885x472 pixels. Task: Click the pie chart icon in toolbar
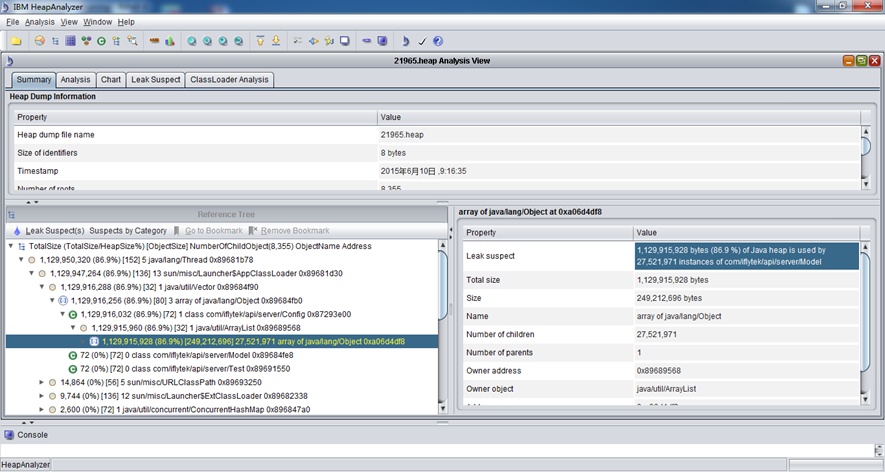(x=39, y=41)
